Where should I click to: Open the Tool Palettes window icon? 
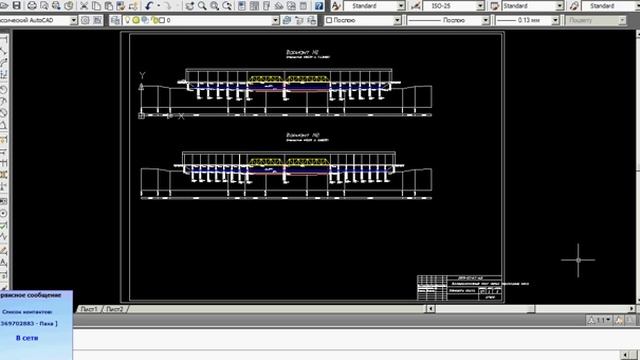point(266,6)
